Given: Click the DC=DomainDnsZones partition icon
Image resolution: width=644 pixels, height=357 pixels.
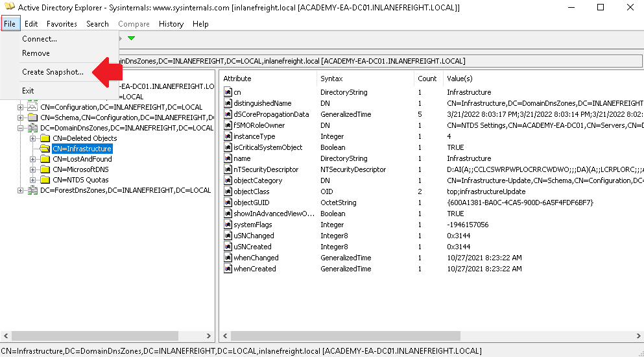Looking at the screenshot, I should tap(32, 128).
